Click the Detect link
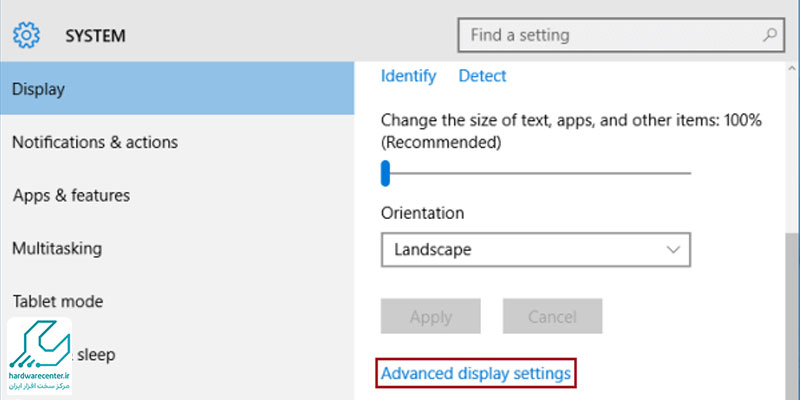Viewport: 800px width, 400px height. 482,76
